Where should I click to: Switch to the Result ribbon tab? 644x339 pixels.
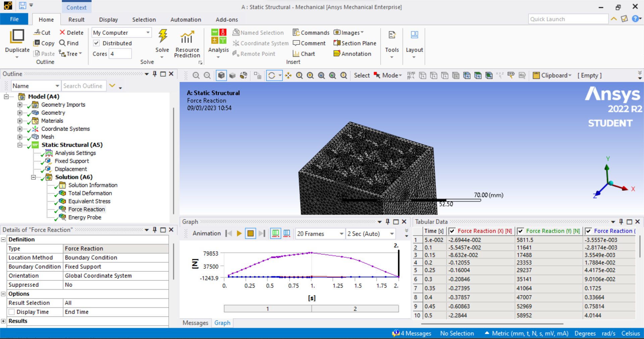[x=76, y=19]
